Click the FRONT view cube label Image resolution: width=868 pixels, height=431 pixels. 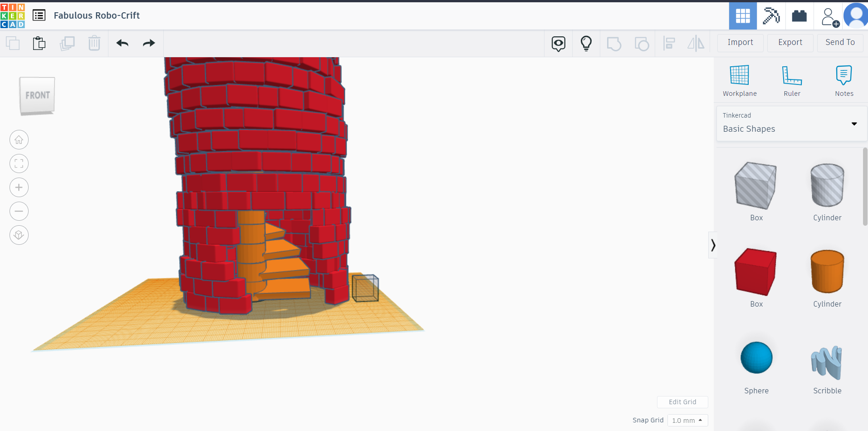pos(37,95)
